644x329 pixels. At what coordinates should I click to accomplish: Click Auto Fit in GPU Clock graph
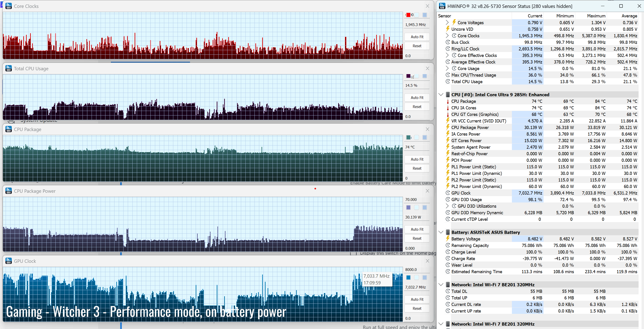(x=417, y=299)
